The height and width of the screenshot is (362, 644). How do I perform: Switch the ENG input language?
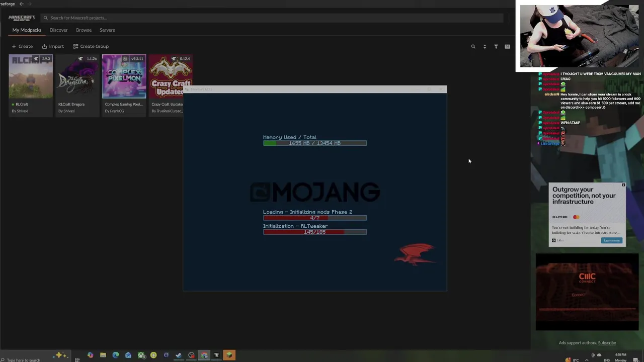click(607, 360)
